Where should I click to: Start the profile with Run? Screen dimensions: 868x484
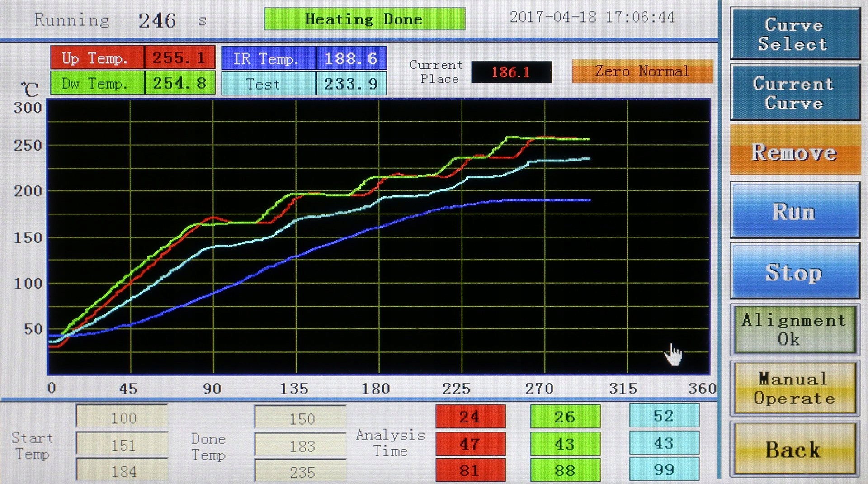coord(795,211)
